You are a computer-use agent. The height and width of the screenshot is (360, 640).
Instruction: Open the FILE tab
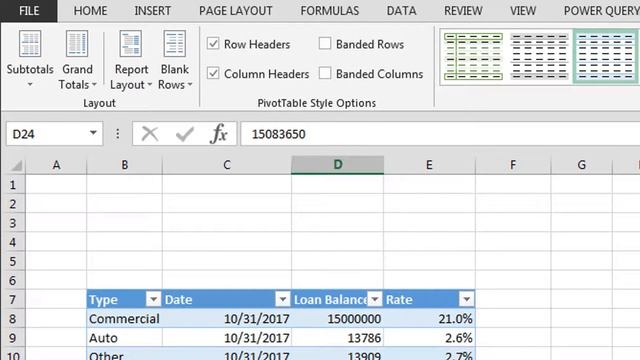tap(29, 11)
